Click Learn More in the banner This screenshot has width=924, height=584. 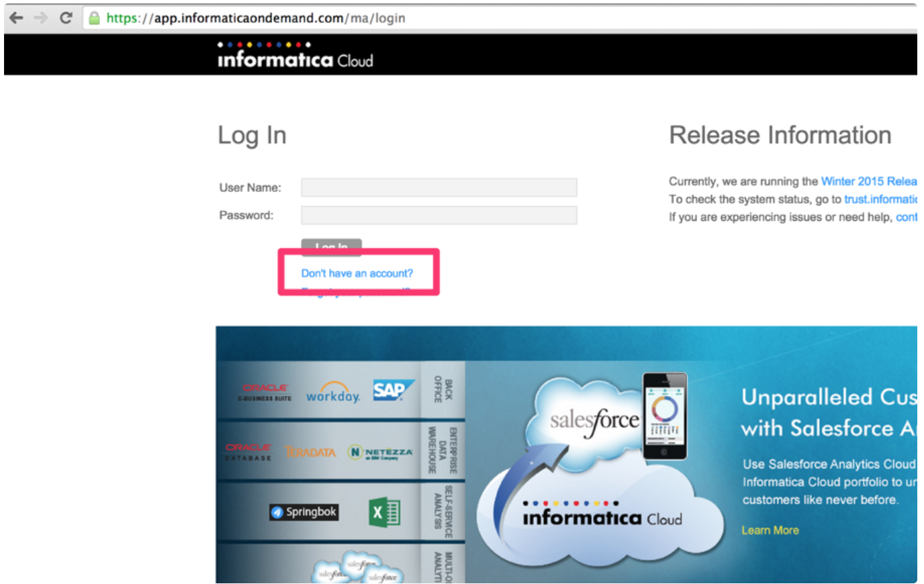[770, 530]
